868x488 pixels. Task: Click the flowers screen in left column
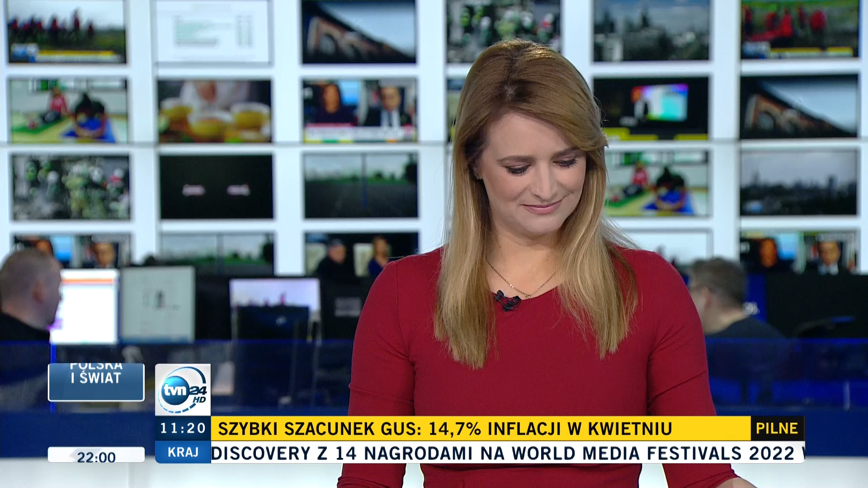click(x=71, y=187)
